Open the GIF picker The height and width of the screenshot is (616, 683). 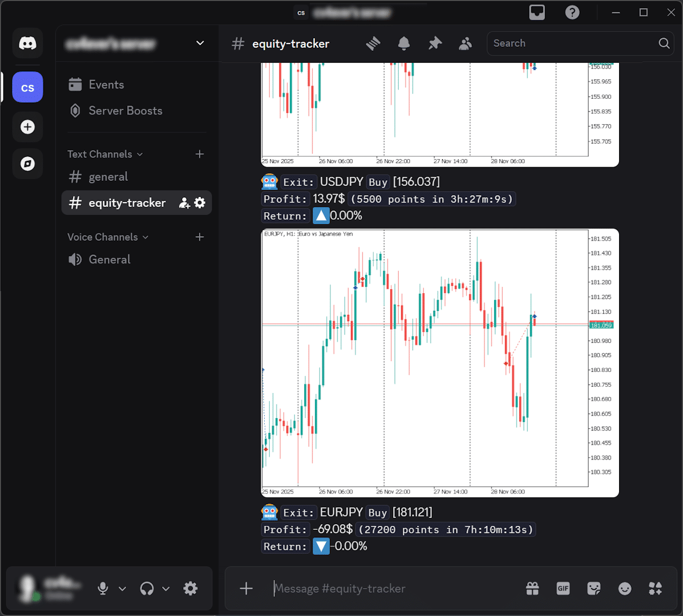click(563, 589)
